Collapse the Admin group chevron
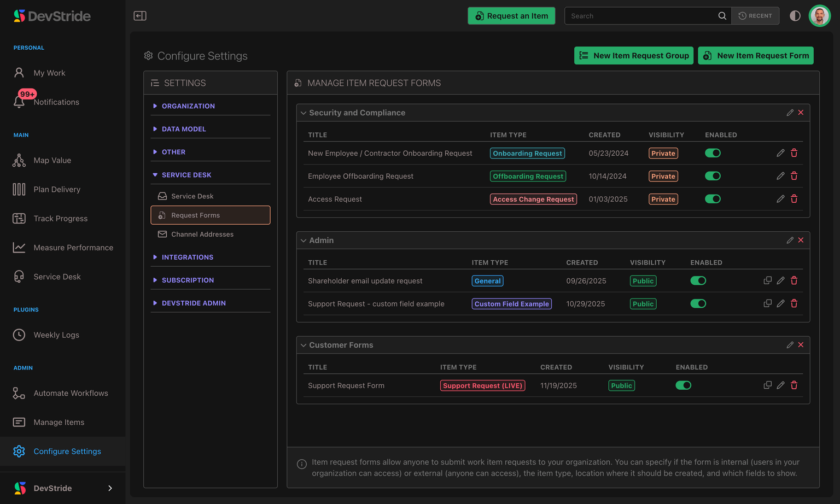Screen dimensions: 840x504 pyautogui.click(x=304, y=241)
